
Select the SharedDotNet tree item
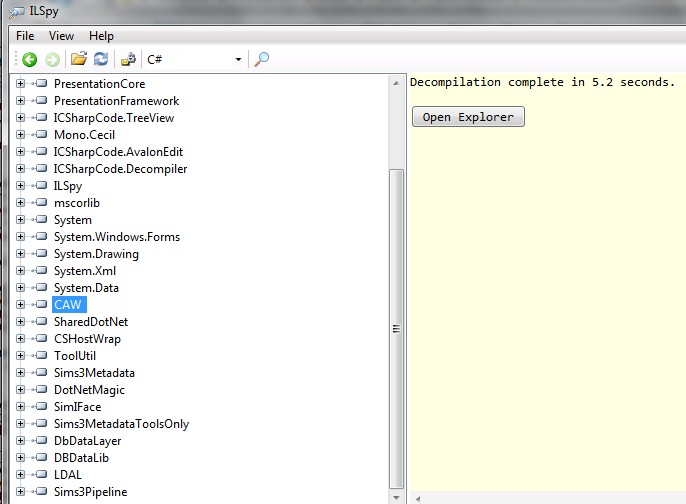pos(91,322)
